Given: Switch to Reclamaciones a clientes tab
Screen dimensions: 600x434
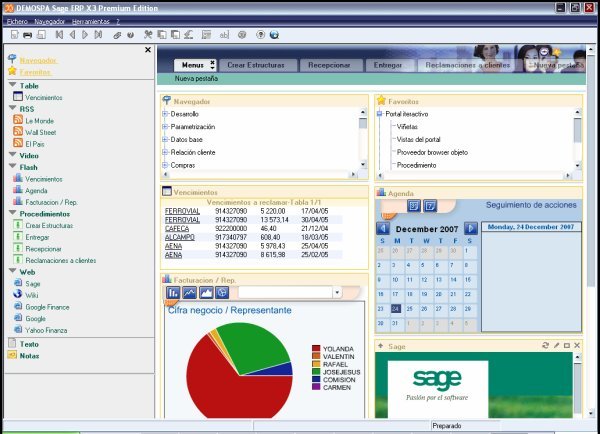Looking at the screenshot, I should pos(468,65).
